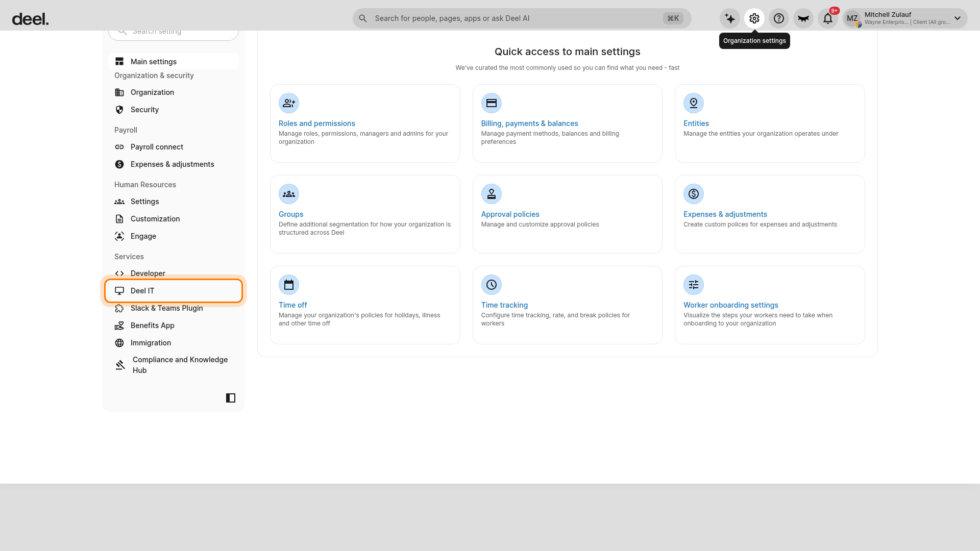This screenshot has width=980, height=551.
Task: Click the Time off calendar icon
Action: [x=289, y=285]
